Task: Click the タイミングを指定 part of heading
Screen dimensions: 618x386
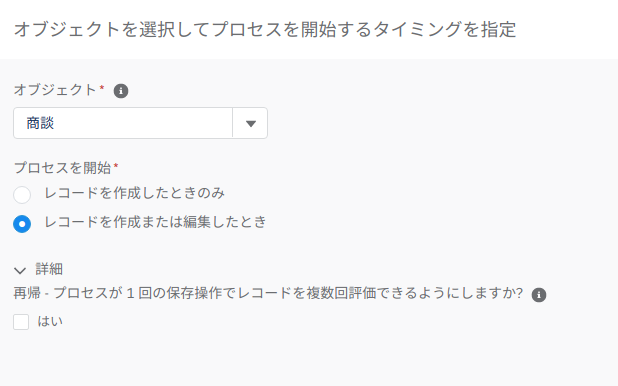Action: tap(445, 30)
